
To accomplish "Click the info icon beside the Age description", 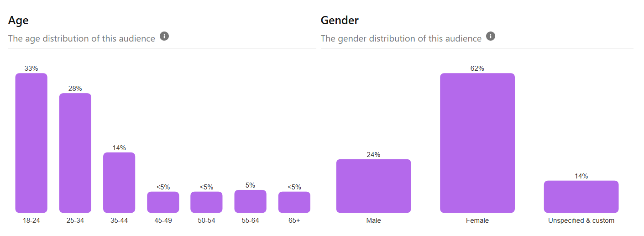I will click(x=164, y=37).
